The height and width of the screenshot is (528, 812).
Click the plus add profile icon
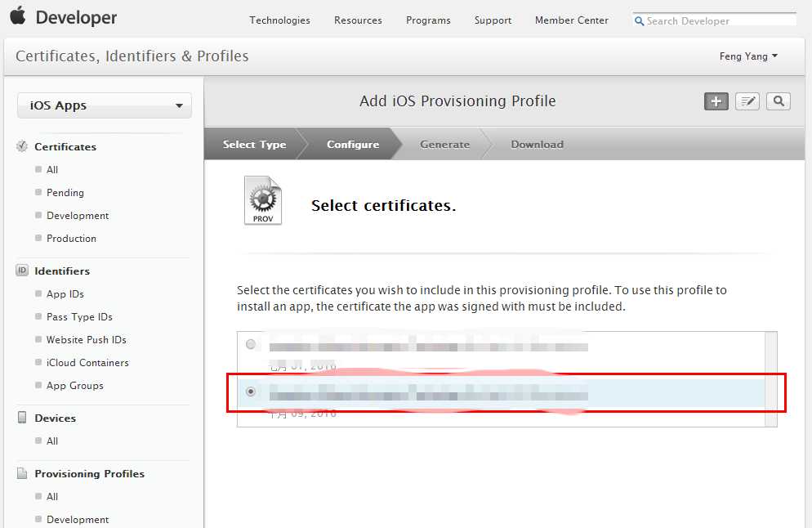[716, 101]
